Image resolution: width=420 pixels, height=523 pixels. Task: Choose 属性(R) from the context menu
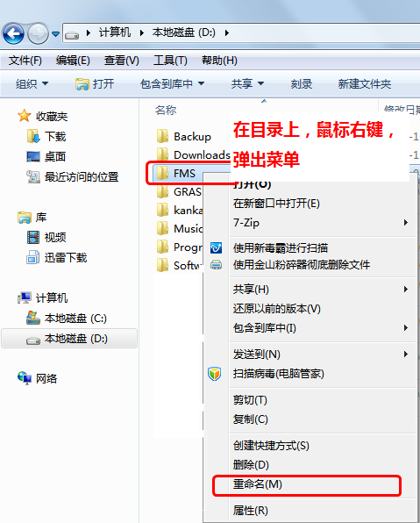[250, 511]
